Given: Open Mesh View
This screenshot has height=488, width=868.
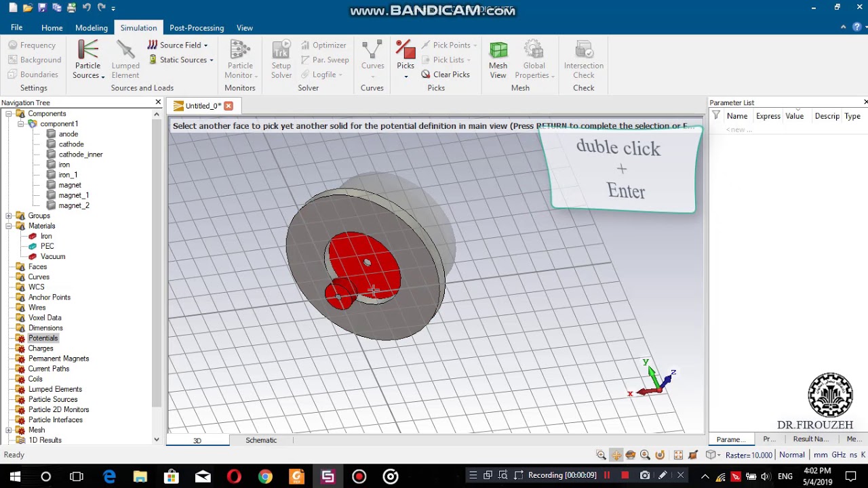Looking at the screenshot, I should 498,60.
